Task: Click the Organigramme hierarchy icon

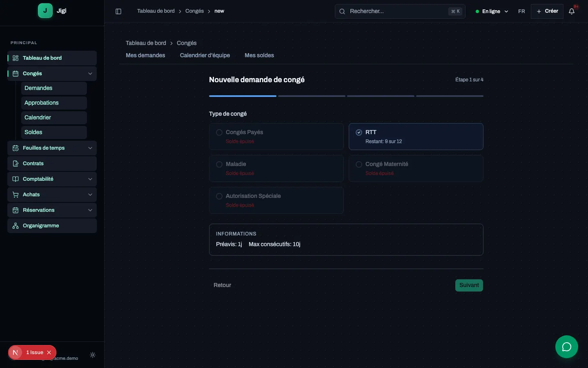Action: 16,226
